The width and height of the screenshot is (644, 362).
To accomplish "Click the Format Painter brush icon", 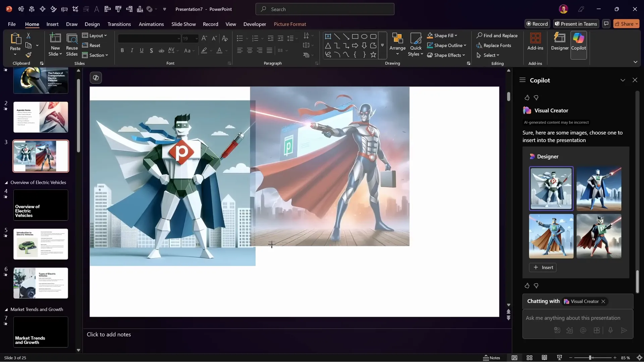I will point(29,55).
